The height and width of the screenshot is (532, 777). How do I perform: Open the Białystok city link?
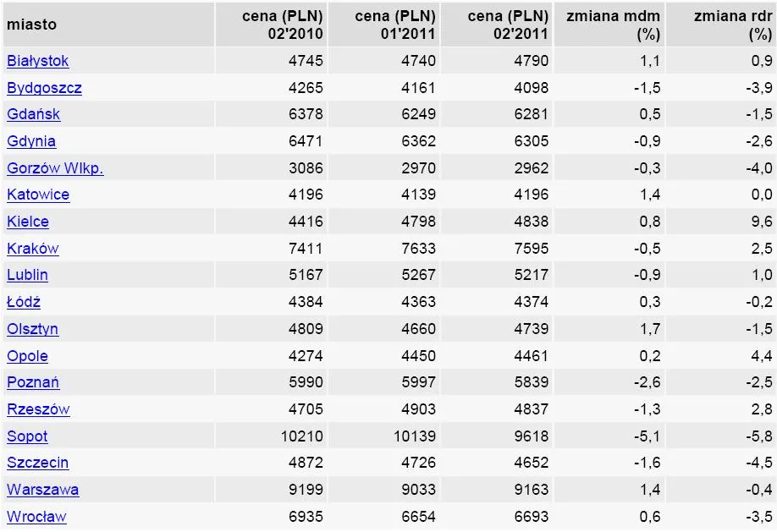pyautogui.click(x=38, y=61)
